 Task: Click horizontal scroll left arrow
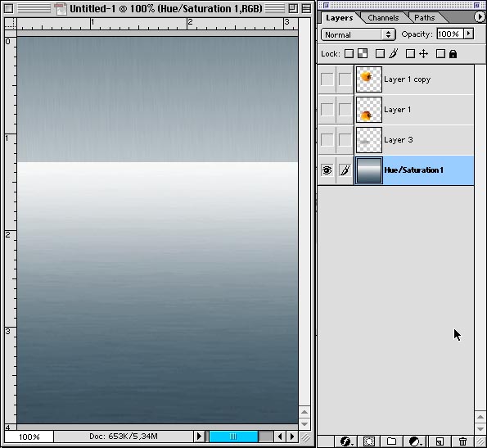(280, 437)
